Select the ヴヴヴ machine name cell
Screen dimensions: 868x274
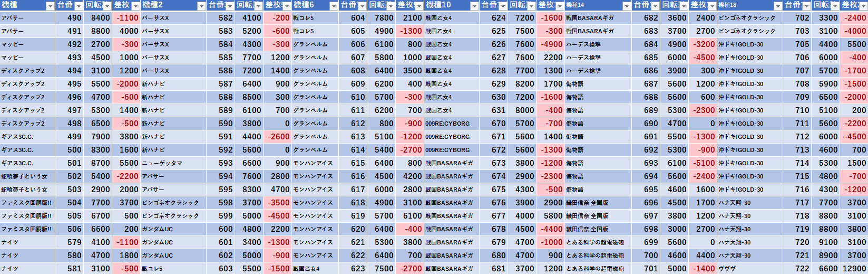pos(750,268)
